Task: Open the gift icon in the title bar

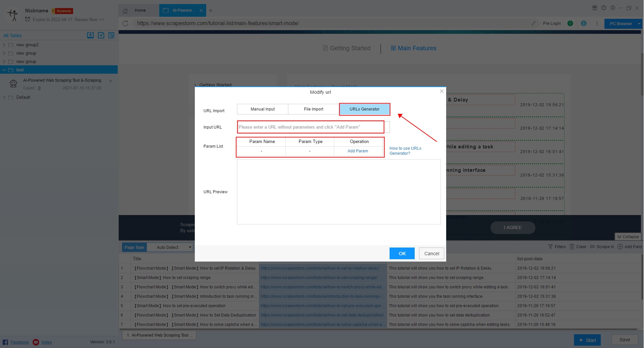Action: (595, 8)
